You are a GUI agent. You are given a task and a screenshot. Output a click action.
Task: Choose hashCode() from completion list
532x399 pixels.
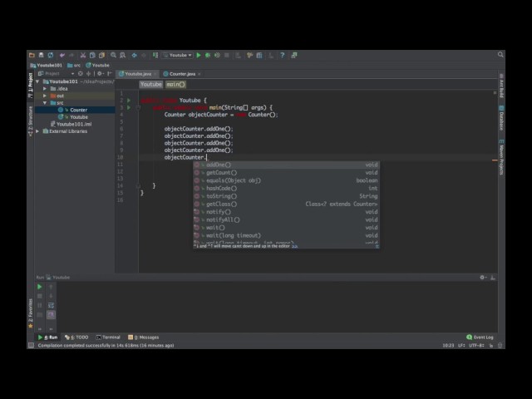286,189
